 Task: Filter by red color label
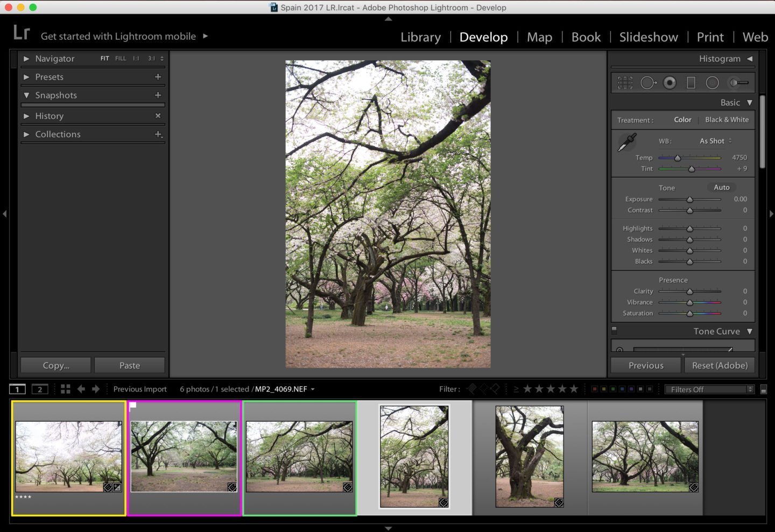[x=594, y=389]
